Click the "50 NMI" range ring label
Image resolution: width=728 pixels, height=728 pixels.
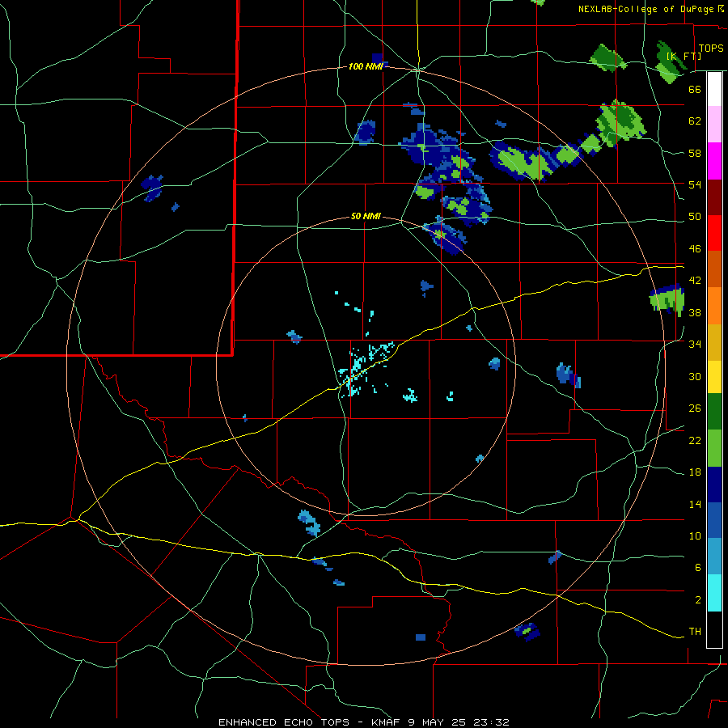366,216
